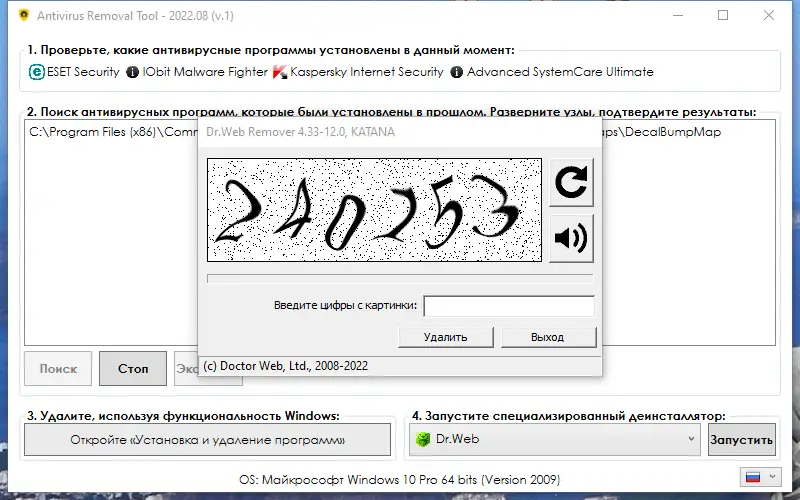Select Kaspersky Internet Security text
The width and height of the screenshot is (800, 500).
[x=367, y=72]
